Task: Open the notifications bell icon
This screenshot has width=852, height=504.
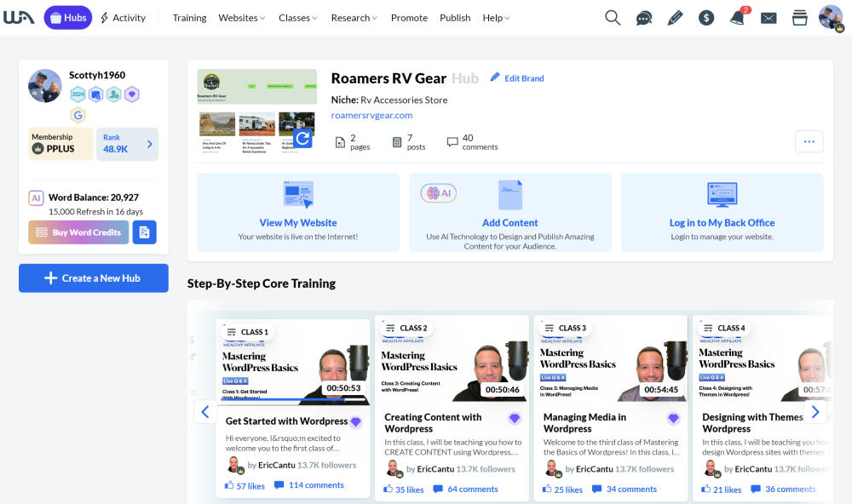Action: click(x=737, y=18)
